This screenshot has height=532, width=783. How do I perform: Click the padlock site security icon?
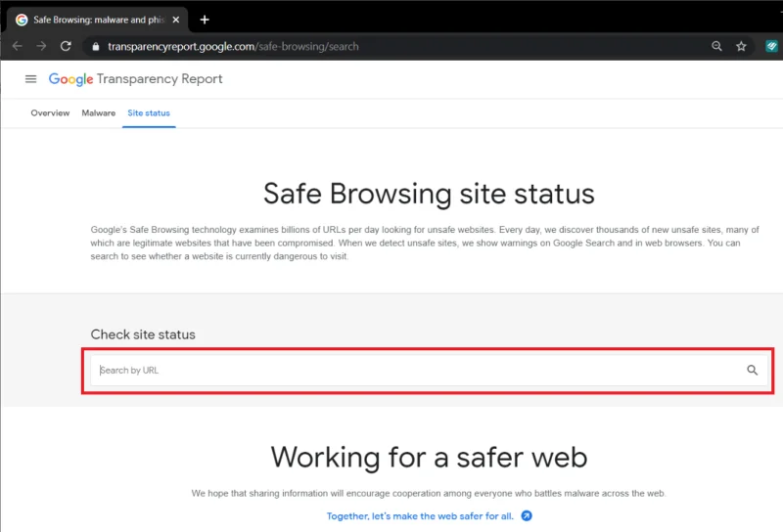(96, 46)
